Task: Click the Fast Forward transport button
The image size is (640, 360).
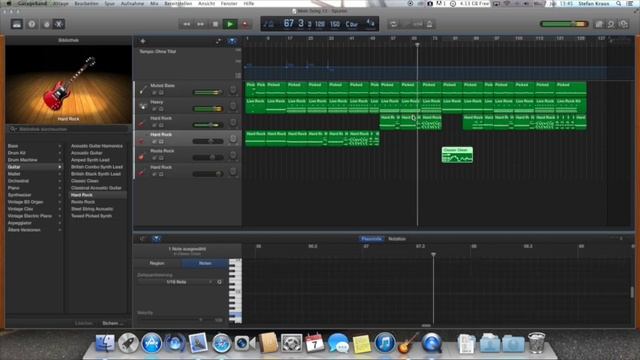Action: click(201, 24)
